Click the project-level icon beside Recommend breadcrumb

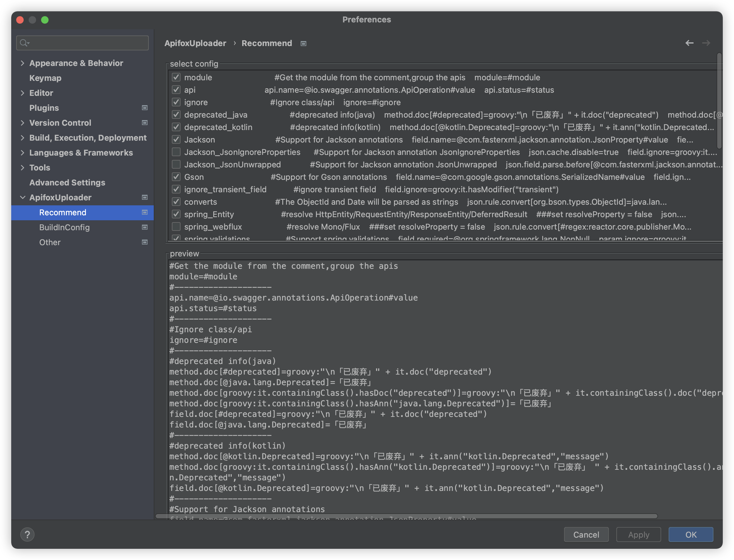tap(303, 44)
